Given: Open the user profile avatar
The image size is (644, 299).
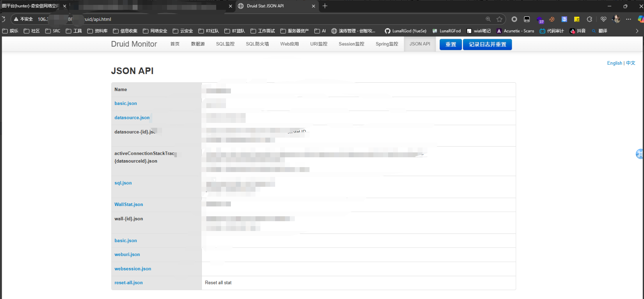Looking at the screenshot, I should coord(616,19).
